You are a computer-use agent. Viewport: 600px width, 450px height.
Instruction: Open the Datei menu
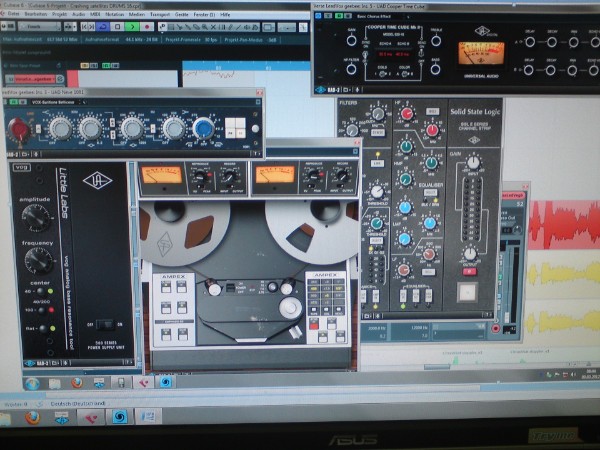coord(13,14)
